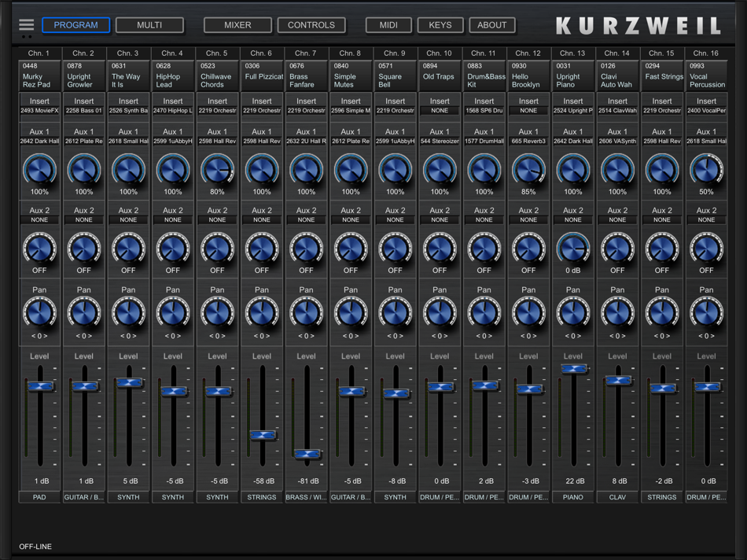Open the Murky Rez Pad program selector
This screenshot has width=747, height=560.
pyautogui.click(x=39, y=73)
